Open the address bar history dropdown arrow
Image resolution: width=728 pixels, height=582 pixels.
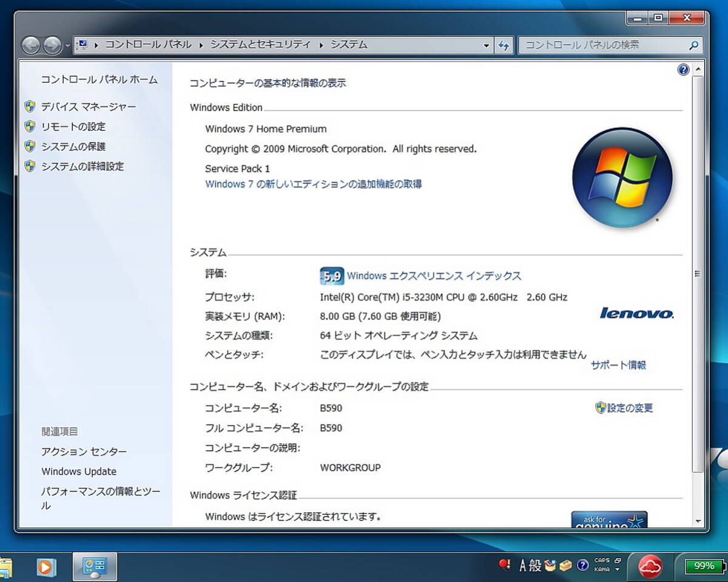(486, 45)
